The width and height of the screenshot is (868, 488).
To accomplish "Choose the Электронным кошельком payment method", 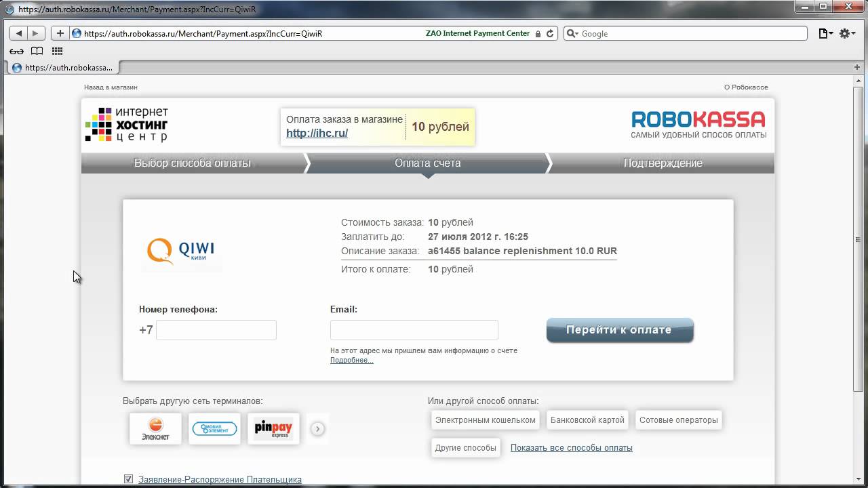I will [486, 420].
